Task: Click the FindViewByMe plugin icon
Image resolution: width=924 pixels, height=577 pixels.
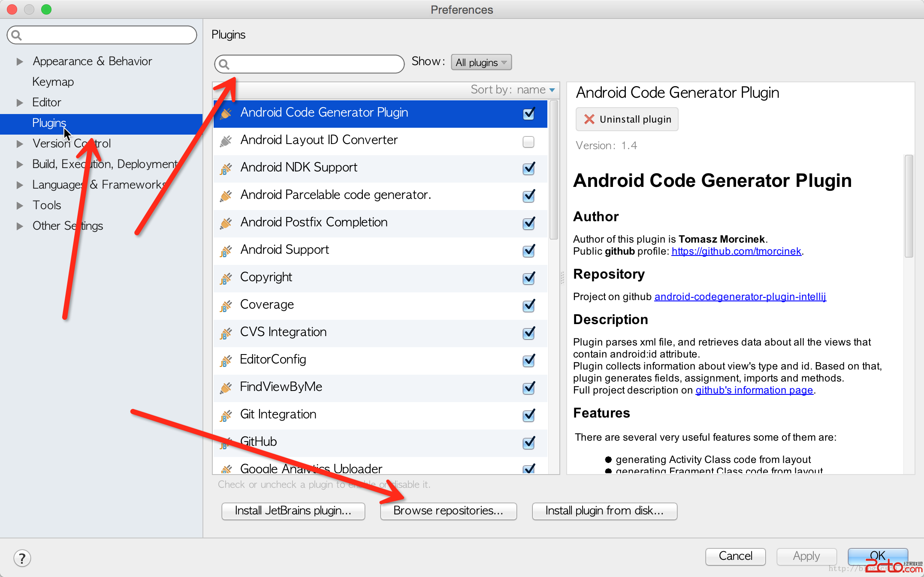Action: pos(226,388)
